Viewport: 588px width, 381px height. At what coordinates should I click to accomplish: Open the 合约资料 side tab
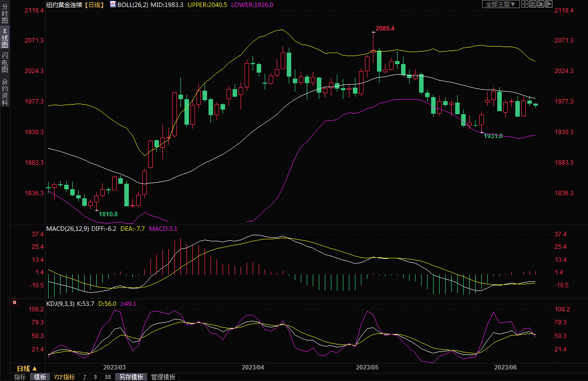pyautogui.click(x=5, y=92)
